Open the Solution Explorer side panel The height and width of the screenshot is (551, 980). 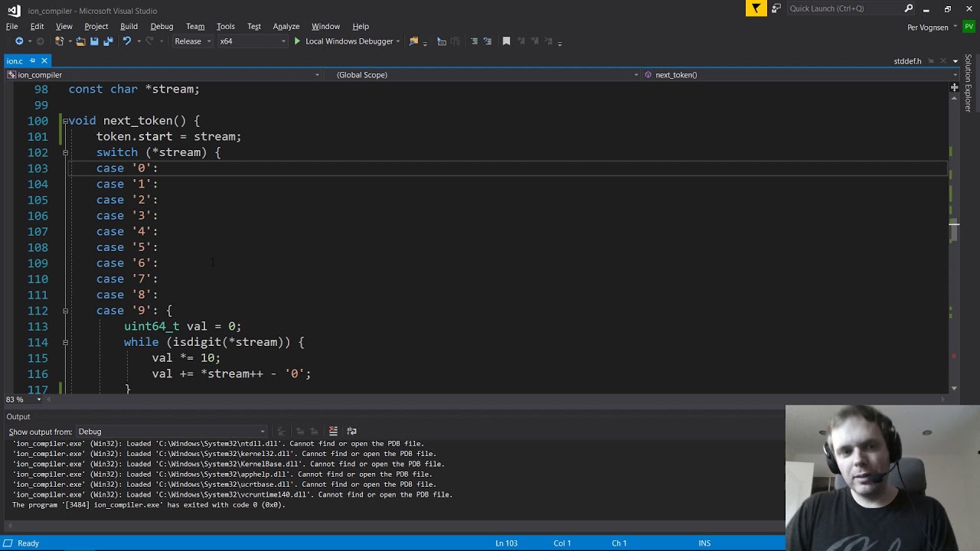[969, 83]
